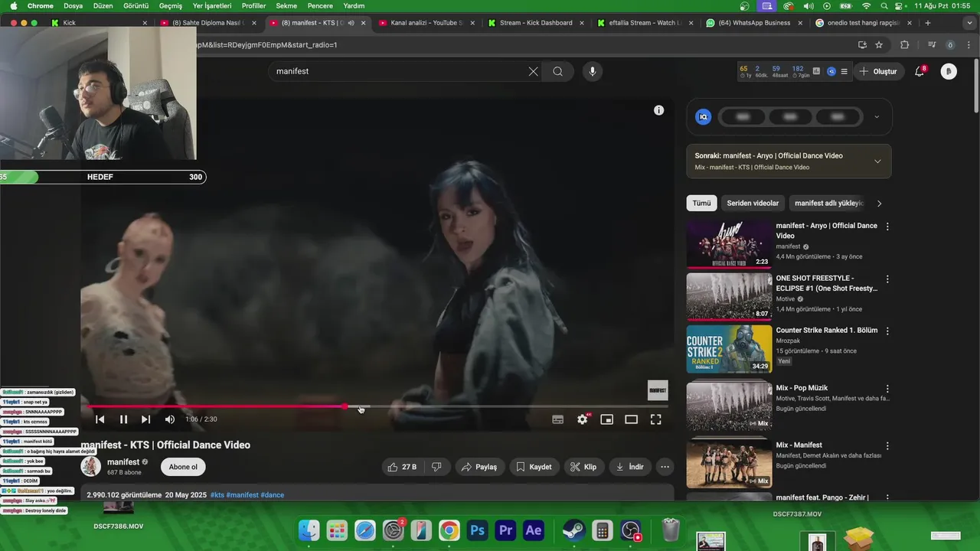This screenshot has height=551, width=980.
Task: Open more actions next to İndir
Action: click(x=665, y=467)
